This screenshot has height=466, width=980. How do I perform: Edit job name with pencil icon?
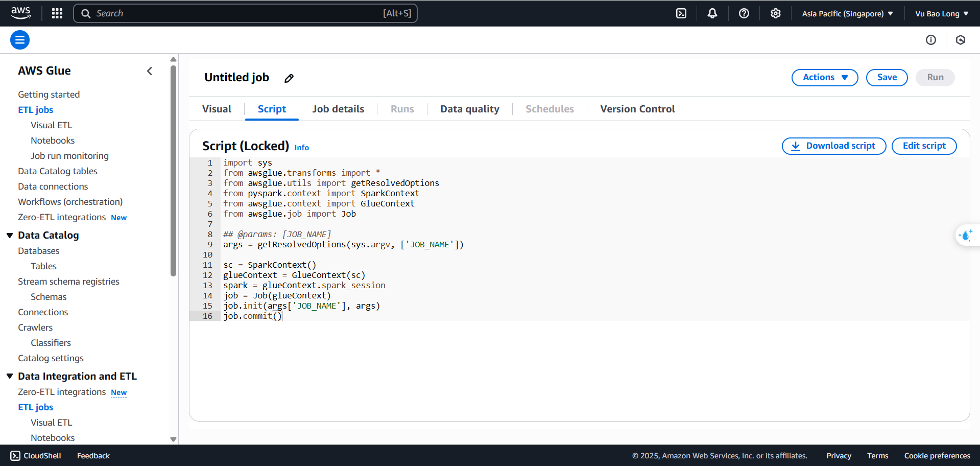pyautogui.click(x=289, y=78)
